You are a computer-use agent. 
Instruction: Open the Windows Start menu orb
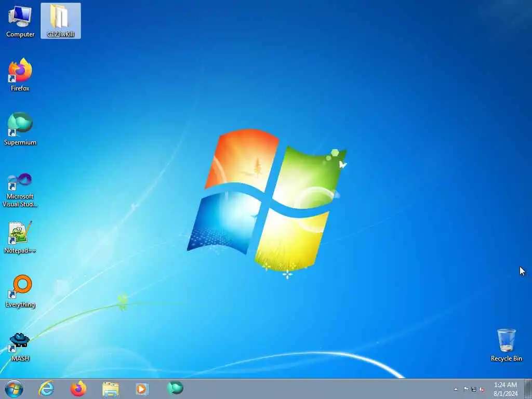tap(14, 389)
